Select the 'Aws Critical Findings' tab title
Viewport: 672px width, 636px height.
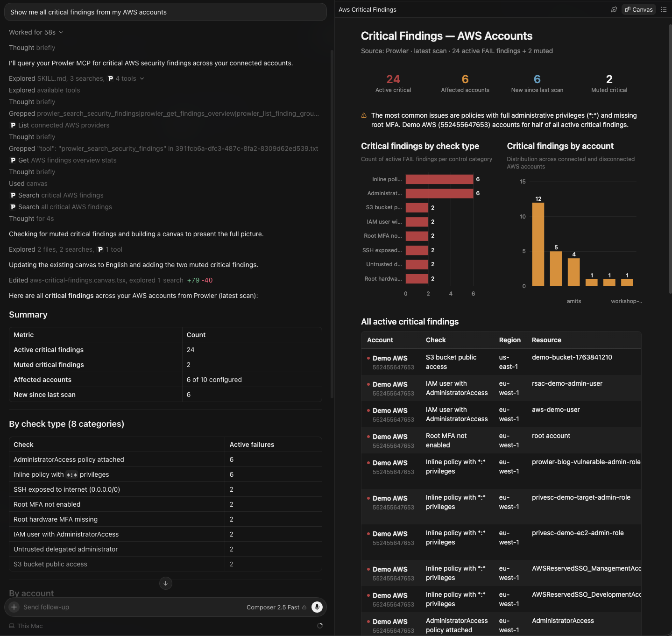click(x=368, y=9)
